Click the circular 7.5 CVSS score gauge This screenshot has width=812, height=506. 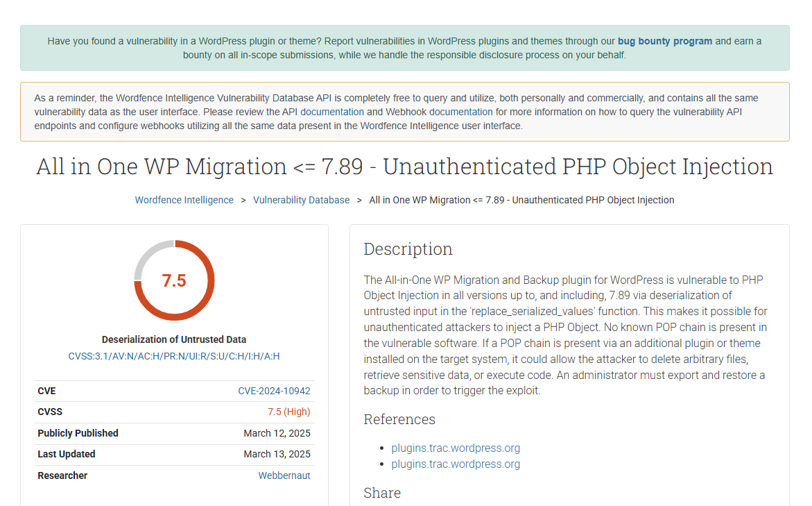point(174,280)
